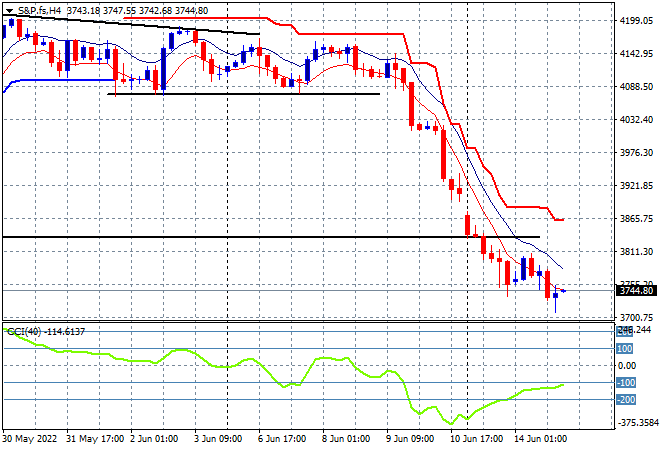This screenshot has height=450, width=660.
Task: Click the current price label 3744.80
Action: click(x=637, y=290)
